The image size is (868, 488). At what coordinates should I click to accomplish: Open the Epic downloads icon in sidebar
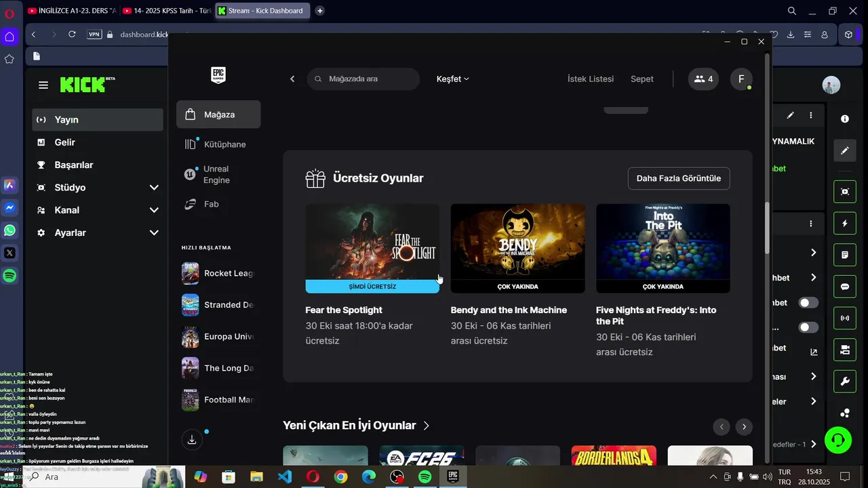(x=192, y=440)
